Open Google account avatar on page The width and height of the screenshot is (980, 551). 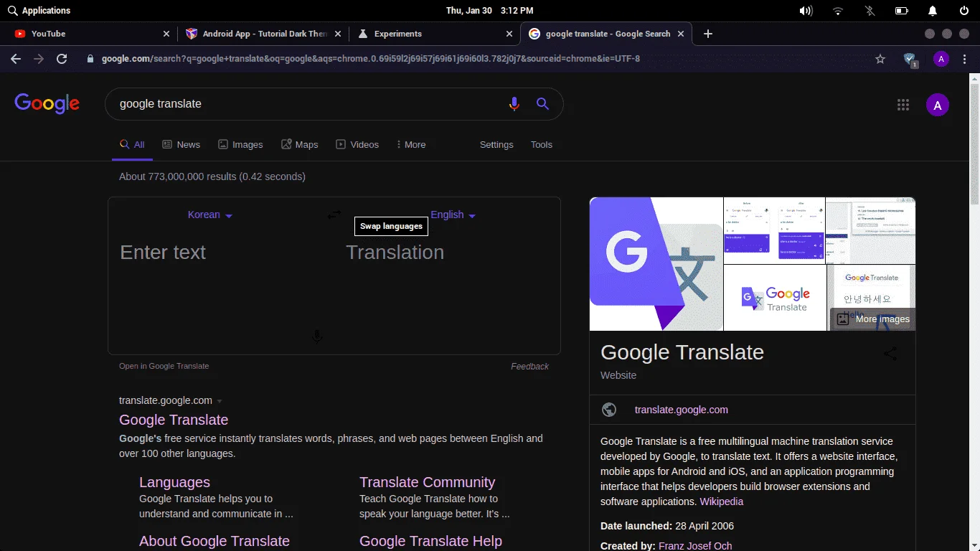coord(938,105)
